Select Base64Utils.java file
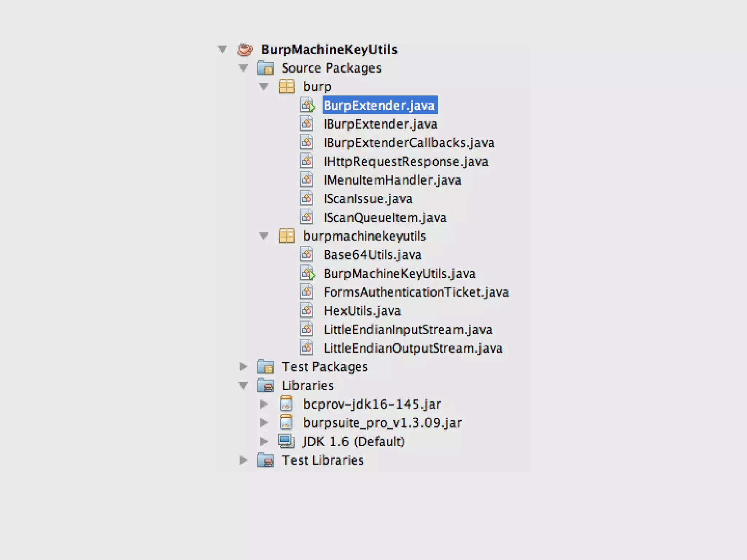 pos(372,255)
